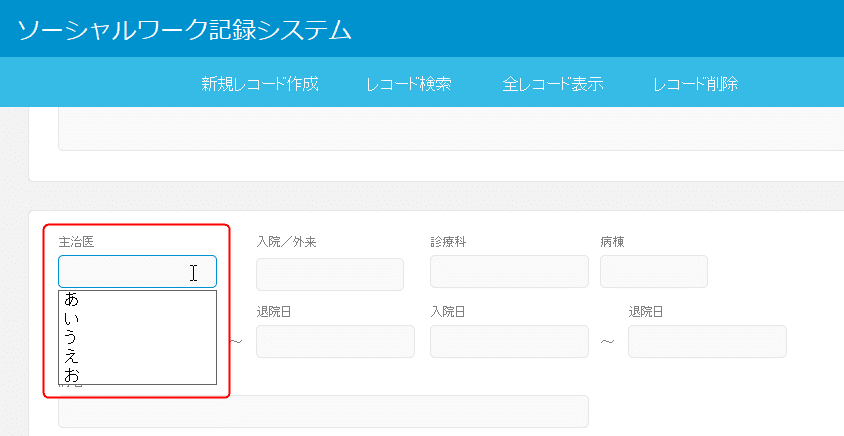The image size is (844, 436).
Task: Click the 退院日 field under 入院／外来
Action: coord(335,341)
